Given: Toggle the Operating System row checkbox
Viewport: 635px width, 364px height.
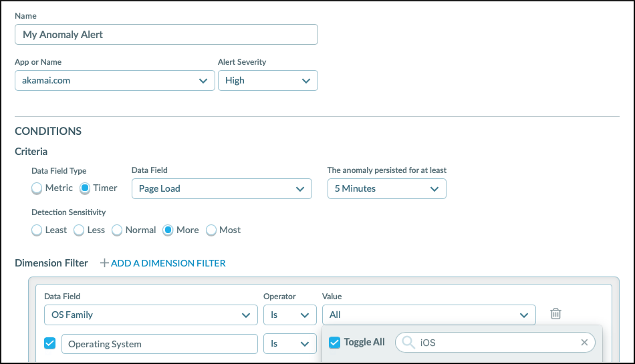Looking at the screenshot, I should pyautogui.click(x=49, y=343).
